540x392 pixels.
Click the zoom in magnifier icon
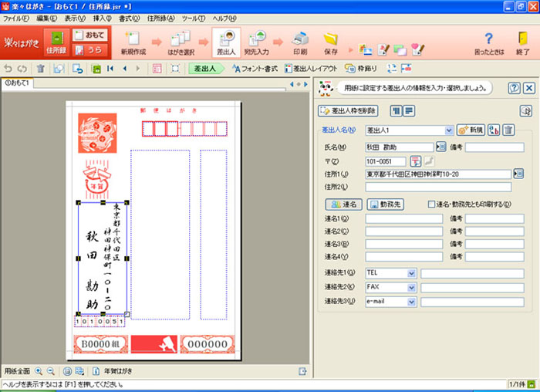(x=39, y=371)
